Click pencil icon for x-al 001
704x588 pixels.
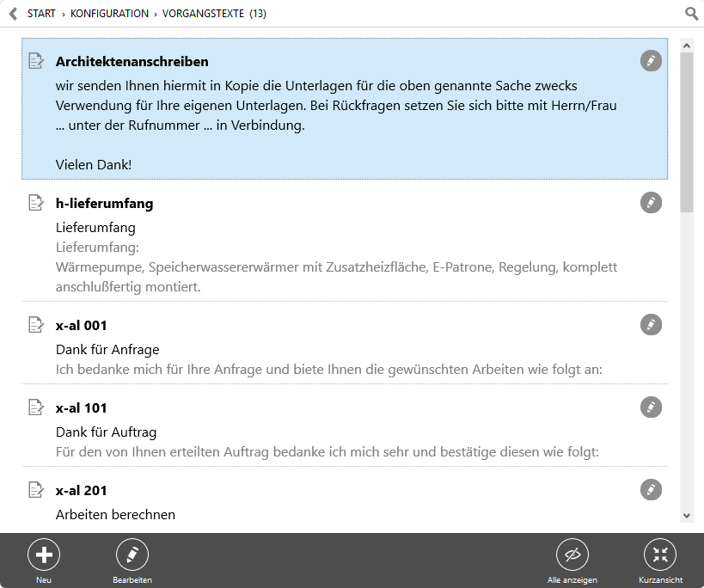[651, 325]
